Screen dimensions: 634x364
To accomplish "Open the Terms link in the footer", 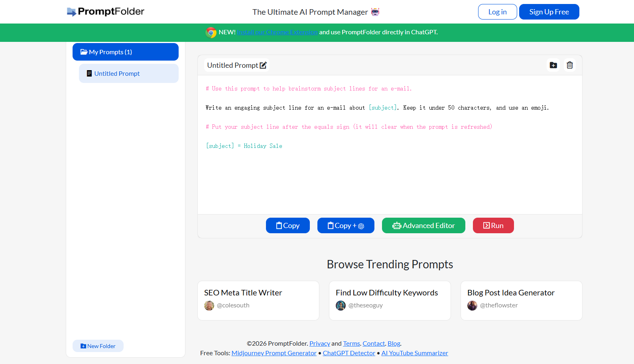I will [x=351, y=343].
